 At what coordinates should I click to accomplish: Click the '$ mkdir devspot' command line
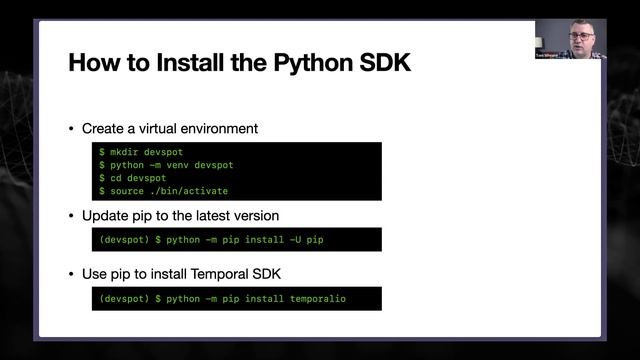tap(141, 152)
